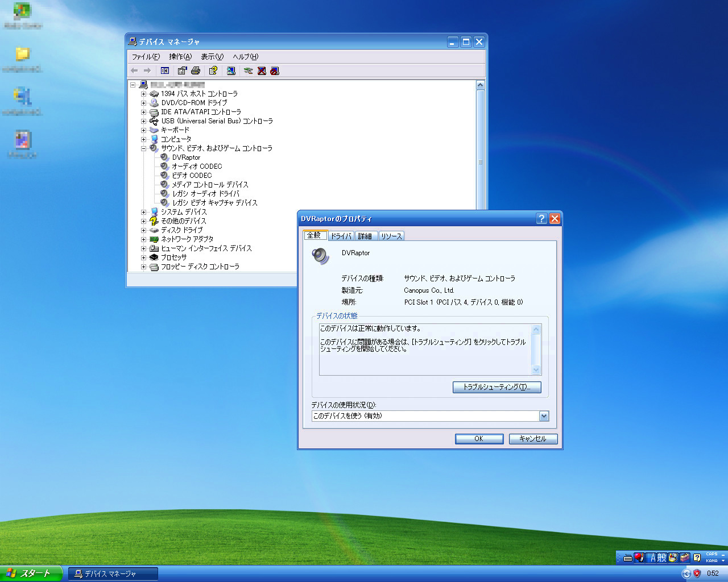728x582 pixels.
Task: Click the speaker icon in DVRaptor properties dialog
Action: 320,256
